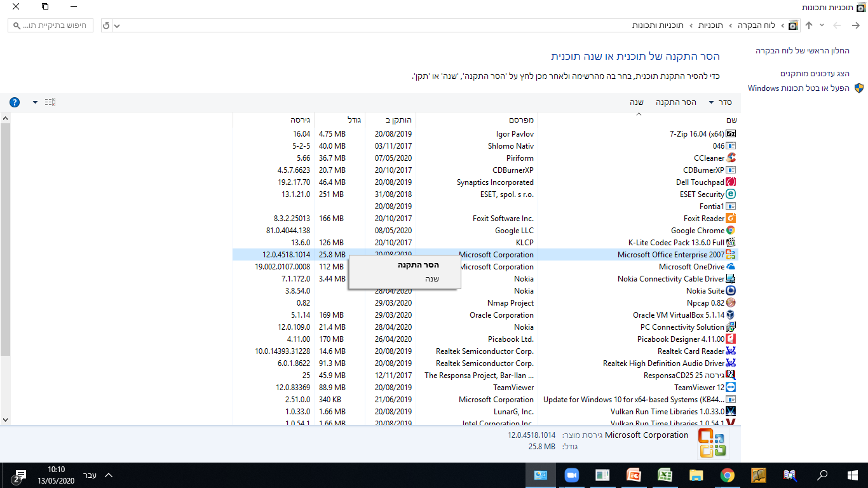Screen dimensions: 868x488
Task: Select the Update for Windows 10 row
Action: tap(486, 400)
